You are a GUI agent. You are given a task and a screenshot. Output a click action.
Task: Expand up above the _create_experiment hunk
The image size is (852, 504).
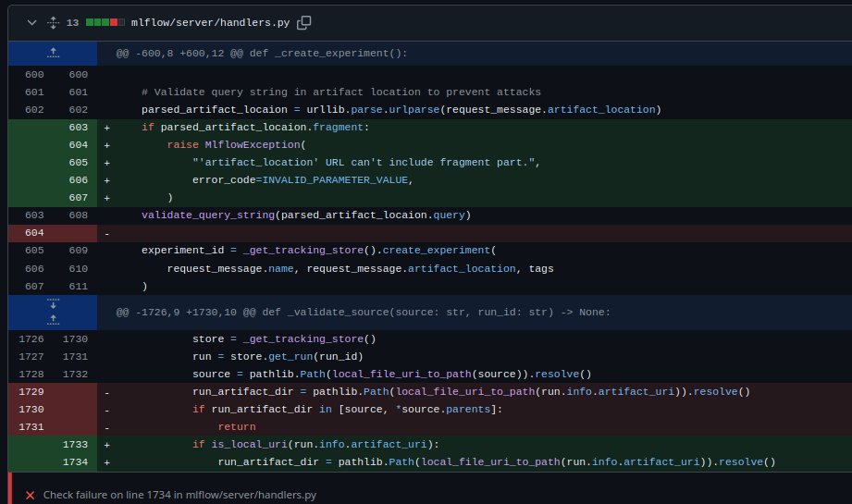pyautogui.click(x=53, y=54)
